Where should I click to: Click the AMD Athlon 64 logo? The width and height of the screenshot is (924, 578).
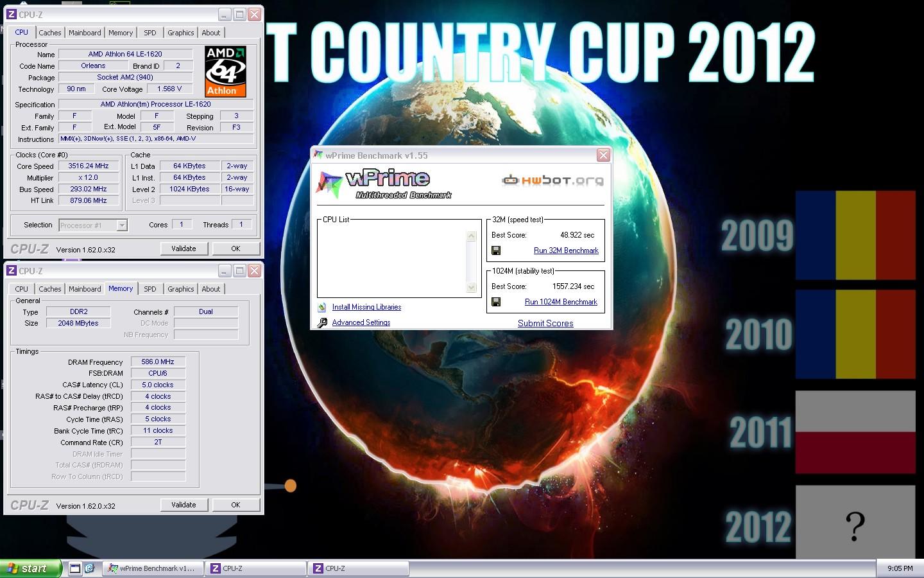pyautogui.click(x=225, y=71)
